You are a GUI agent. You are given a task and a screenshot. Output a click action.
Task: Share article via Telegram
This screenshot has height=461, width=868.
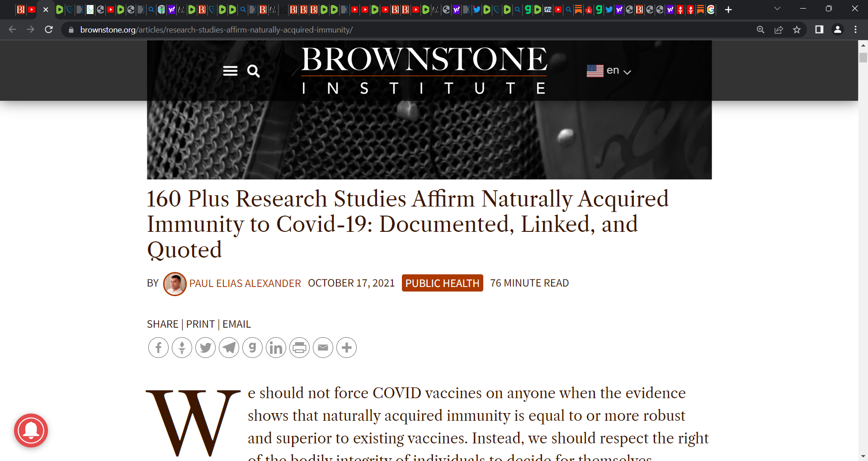tap(229, 348)
